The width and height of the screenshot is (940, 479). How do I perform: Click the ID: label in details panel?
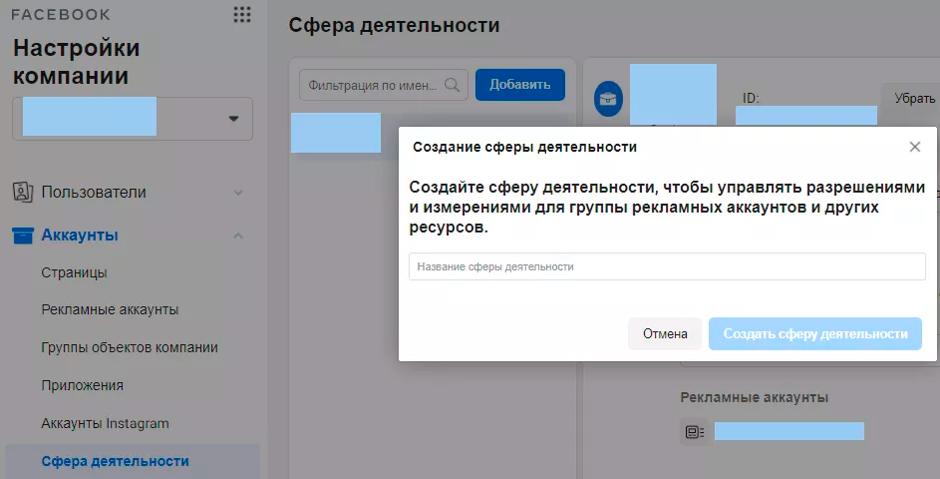(x=751, y=98)
